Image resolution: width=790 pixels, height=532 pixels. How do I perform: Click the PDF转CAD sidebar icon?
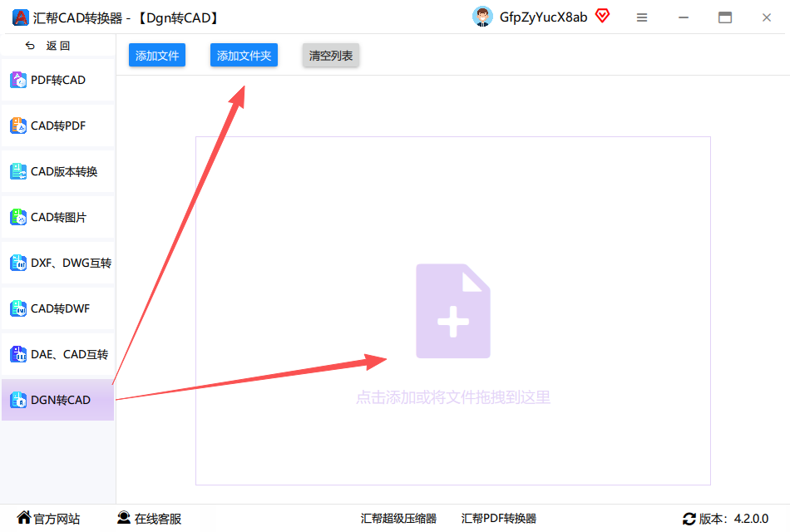click(x=18, y=80)
